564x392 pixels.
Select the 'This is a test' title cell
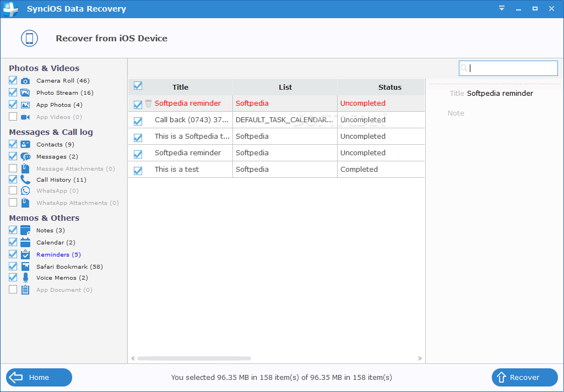[x=177, y=170]
